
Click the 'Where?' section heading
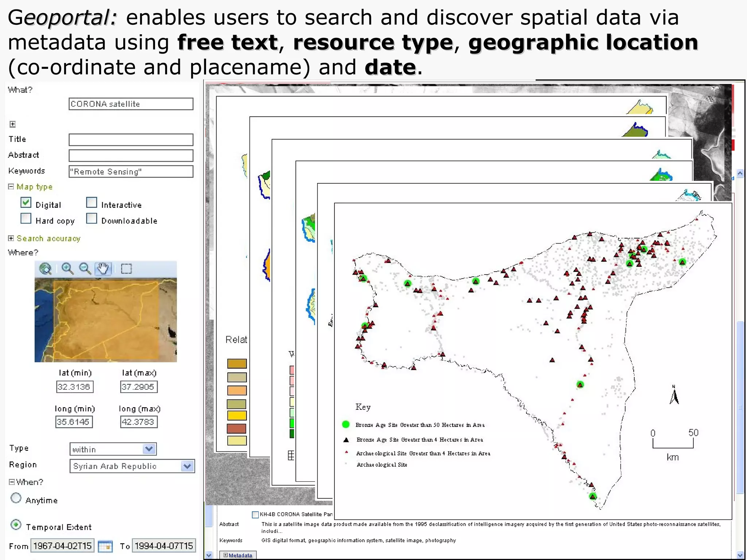[x=23, y=253]
